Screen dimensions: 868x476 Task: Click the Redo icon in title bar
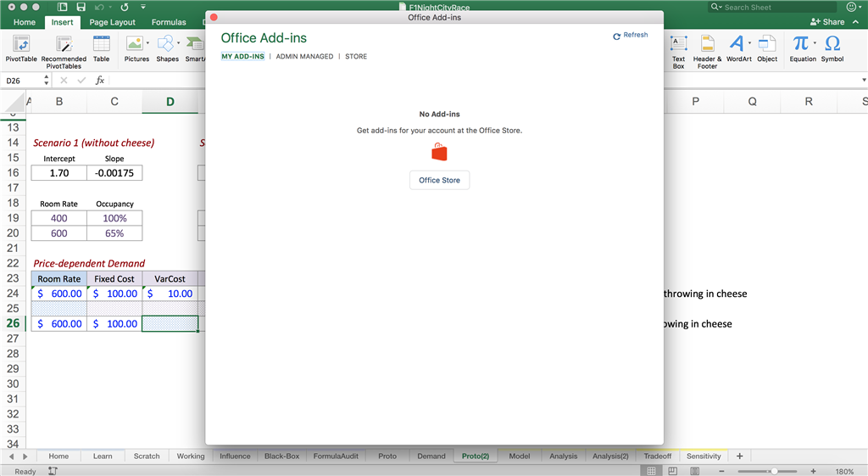click(x=125, y=7)
